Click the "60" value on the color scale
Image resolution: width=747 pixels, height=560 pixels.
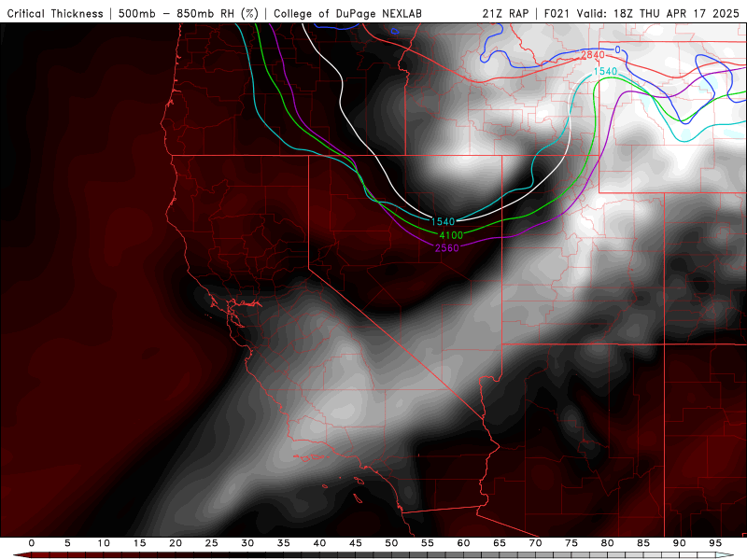(x=463, y=543)
